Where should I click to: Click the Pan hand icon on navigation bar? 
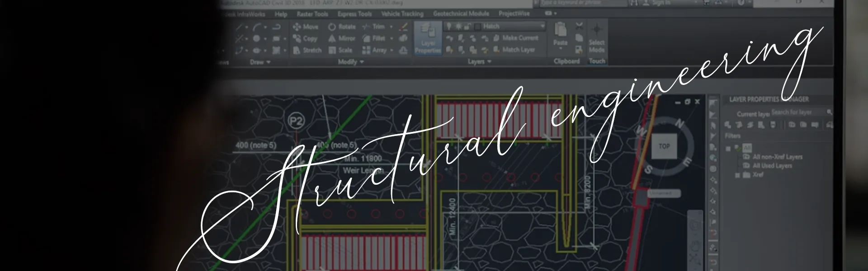point(695,246)
